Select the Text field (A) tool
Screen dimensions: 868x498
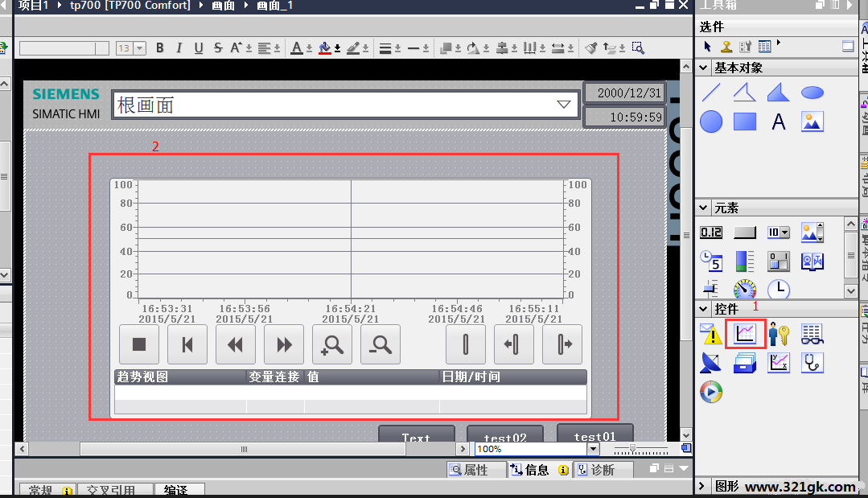click(779, 121)
